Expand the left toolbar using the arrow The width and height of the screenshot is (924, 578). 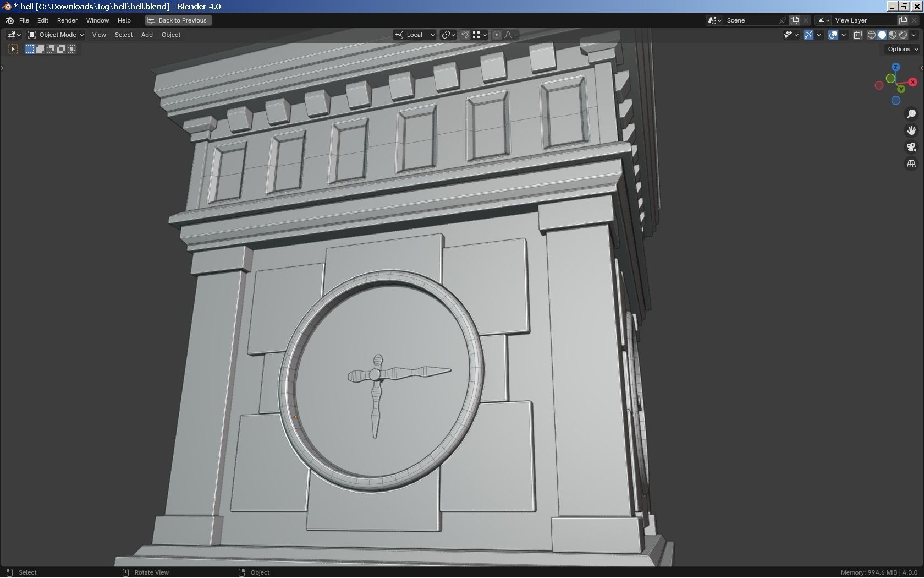(2, 68)
